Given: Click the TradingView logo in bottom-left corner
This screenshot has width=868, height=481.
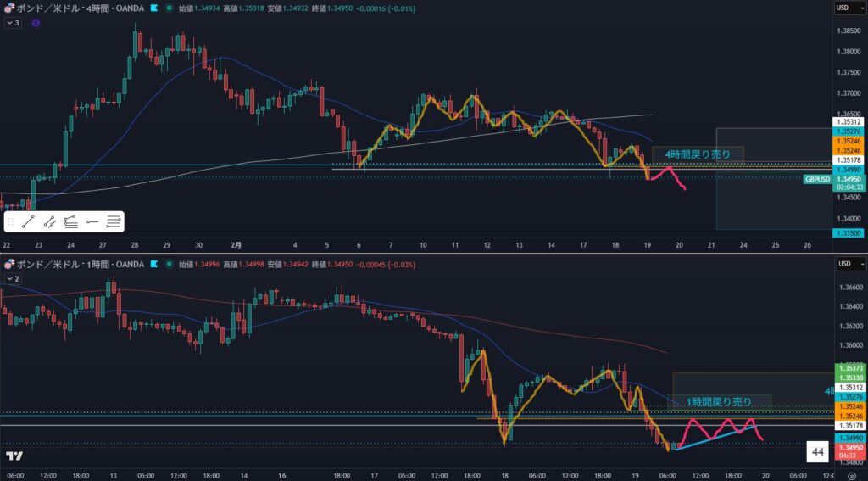Looking at the screenshot, I should 14,456.
